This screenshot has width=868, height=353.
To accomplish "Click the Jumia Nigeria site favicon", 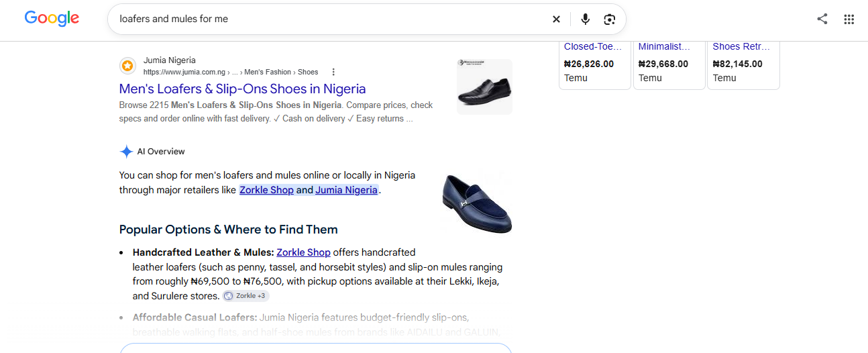I will [x=128, y=66].
